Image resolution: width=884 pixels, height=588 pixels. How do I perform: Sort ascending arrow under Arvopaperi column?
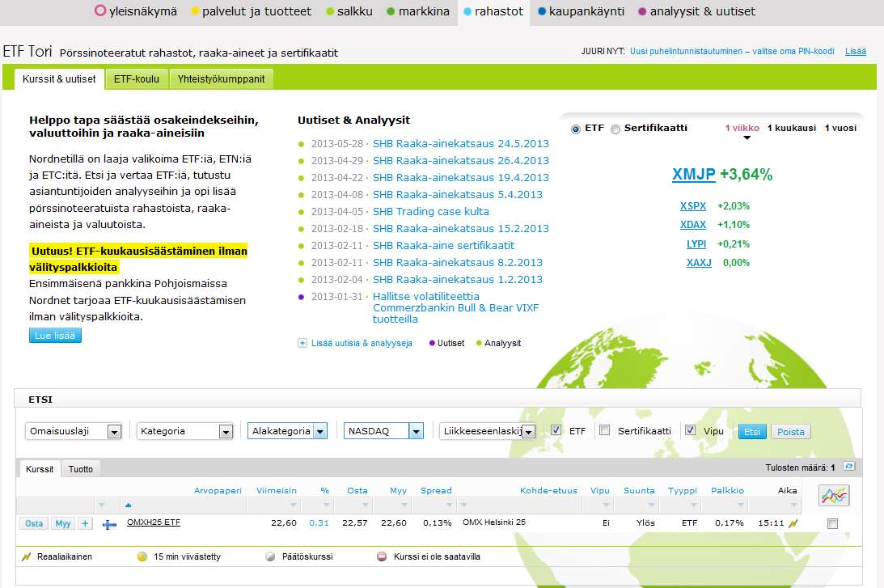[x=129, y=506]
